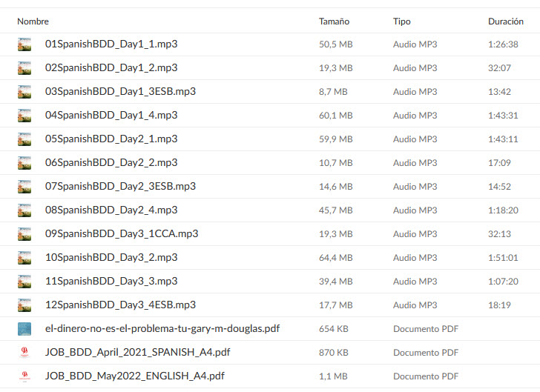Open 05SpanishBDD_Day2_1.mp3 file name

point(111,139)
